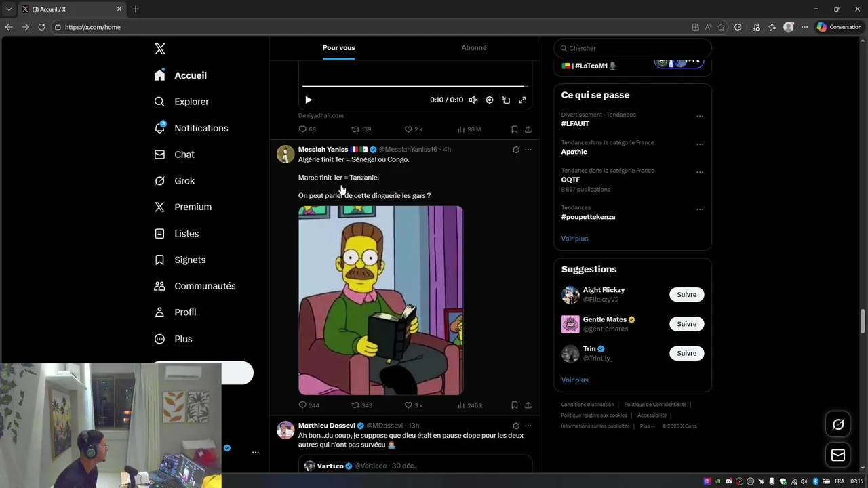Reload the page in browser
The width and height of the screenshot is (868, 488).
click(41, 27)
